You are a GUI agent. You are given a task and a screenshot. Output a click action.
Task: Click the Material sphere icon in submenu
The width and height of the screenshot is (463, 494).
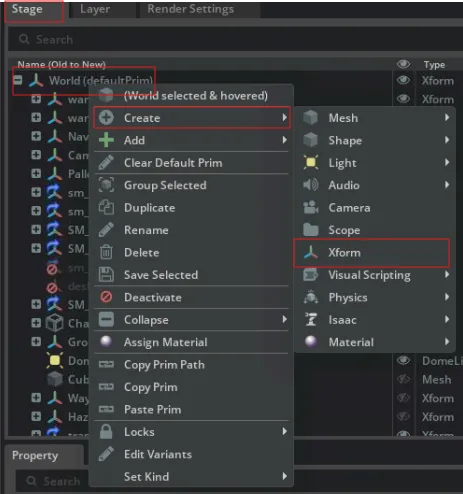[311, 342]
